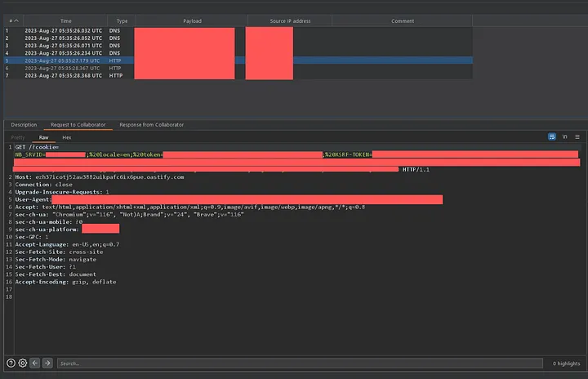588x379 pixels.
Task: Go to the previous search match arrow
Action: click(x=35, y=363)
